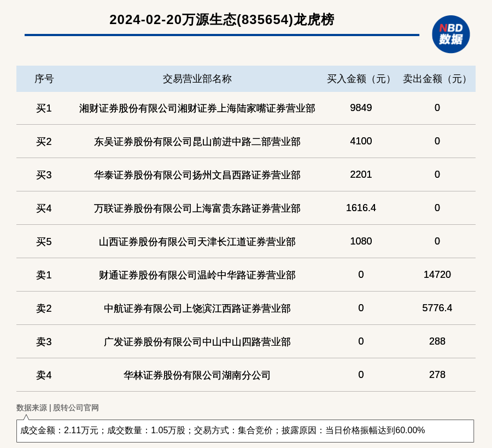Image resolution: width=492 pixels, height=448 pixels.
Task: Click the NBD数据 round logo
Action: (x=450, y=34)
